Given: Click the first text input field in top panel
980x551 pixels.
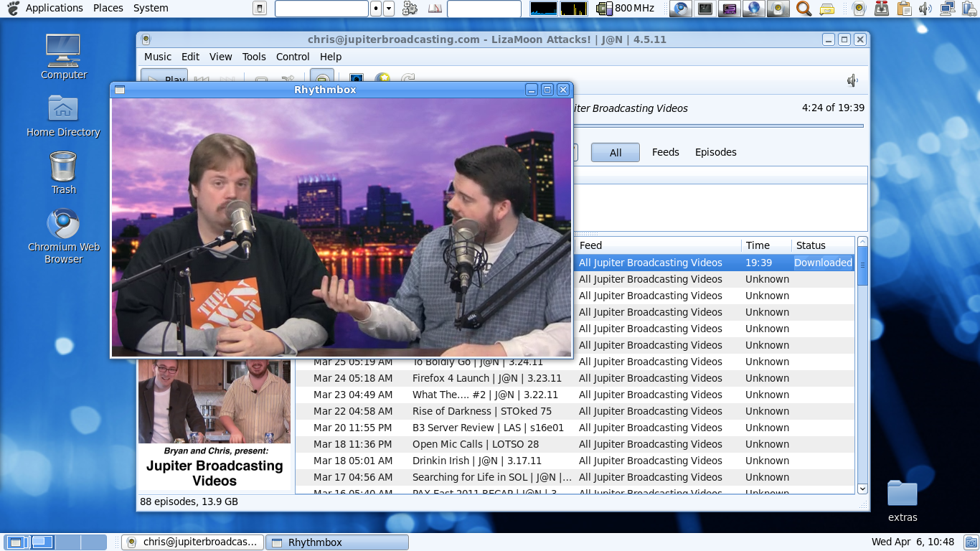Looking at the screenshot, I should [321, 9].
